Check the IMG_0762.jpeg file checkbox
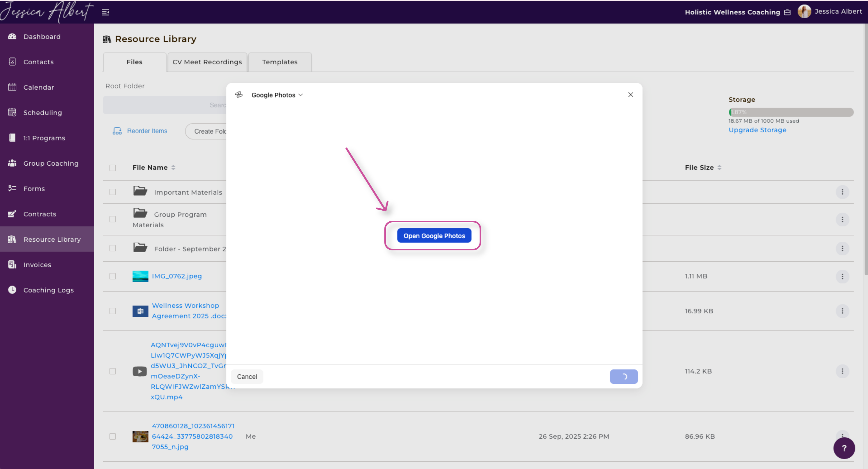 (x=113, y=276)
